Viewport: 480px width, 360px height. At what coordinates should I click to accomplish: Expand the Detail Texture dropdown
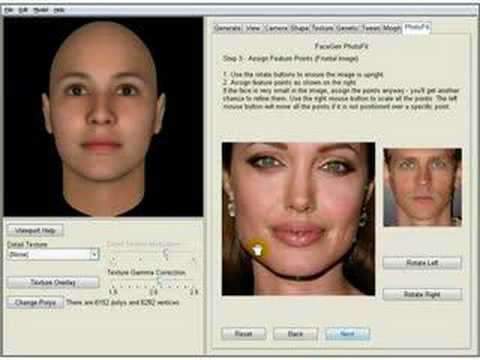point(94,254)
